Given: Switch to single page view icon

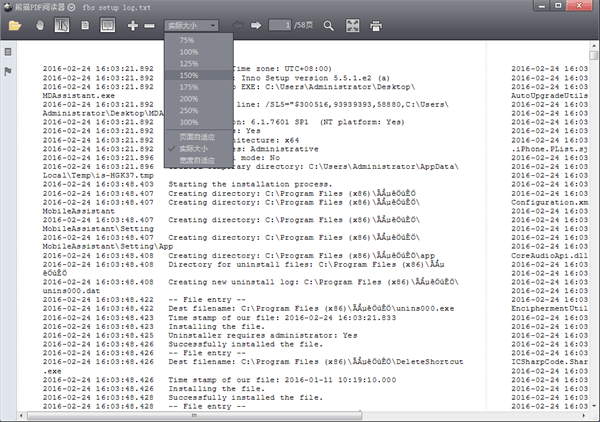Looking at the screenshot, I should tap(85, 24).
